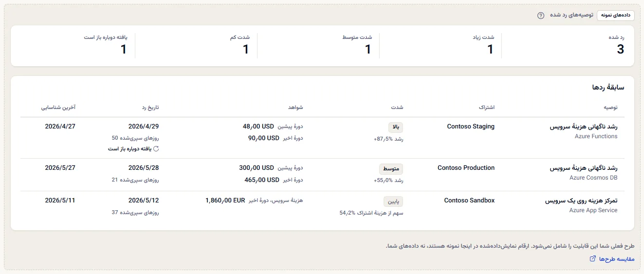
Task: Open the مقایسه طرح‌ها link
Action: (x=612, y=259)
